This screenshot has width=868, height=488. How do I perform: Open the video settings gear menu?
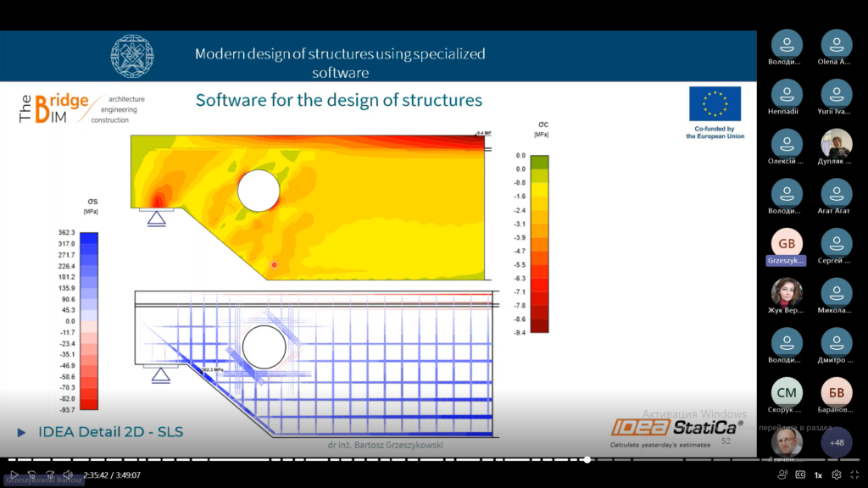coord(837,475)
